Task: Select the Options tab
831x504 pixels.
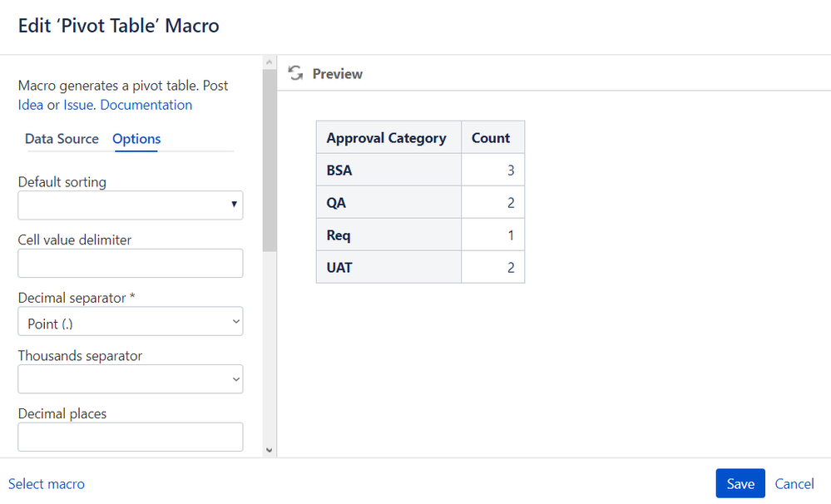Action: [x=136, y=139]
